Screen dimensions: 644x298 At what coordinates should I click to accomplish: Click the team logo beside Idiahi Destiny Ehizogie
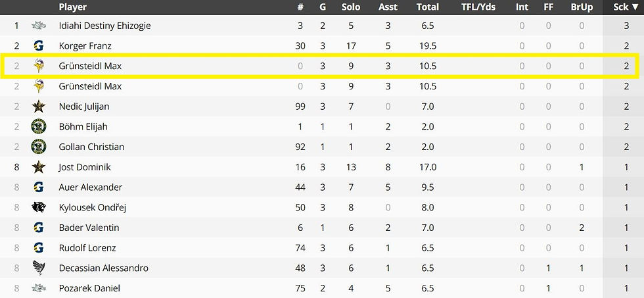(39, 26)
